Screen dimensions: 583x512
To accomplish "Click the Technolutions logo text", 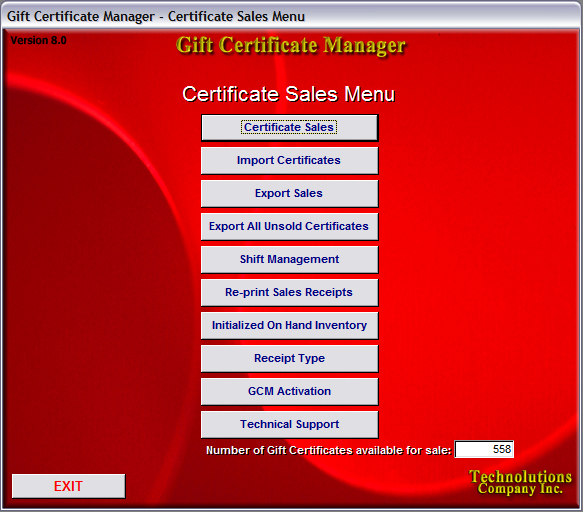I will click(x=520, y=476).
